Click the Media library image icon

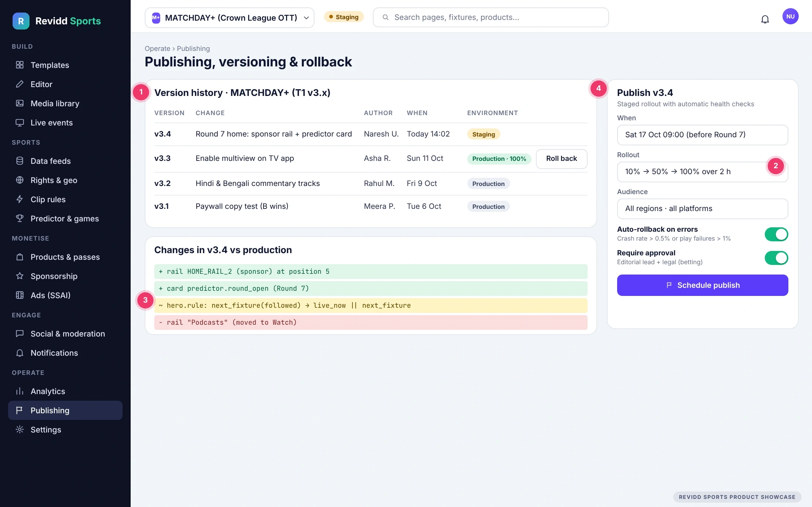click(x=20, y=103)
